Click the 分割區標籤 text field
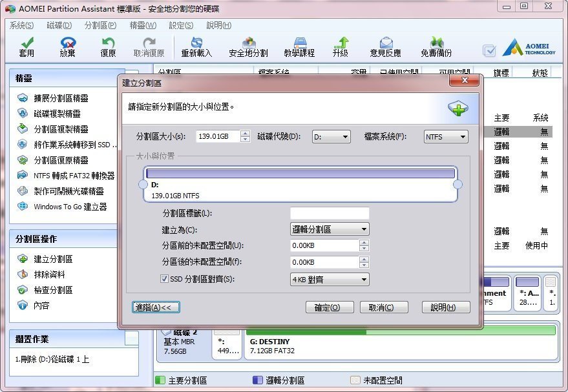This screenshot has height=392, width=568. pos(330,213)
